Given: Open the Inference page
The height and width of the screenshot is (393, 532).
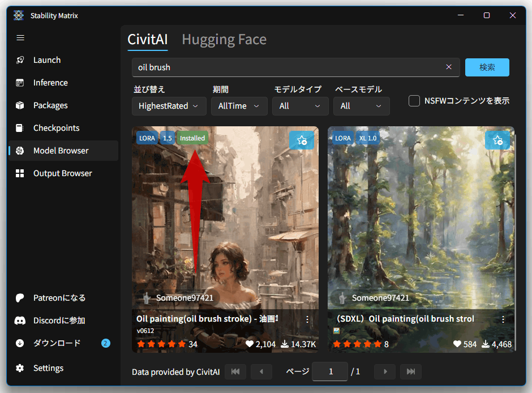Looking at the screenshot, I should (x=63, y=83).
